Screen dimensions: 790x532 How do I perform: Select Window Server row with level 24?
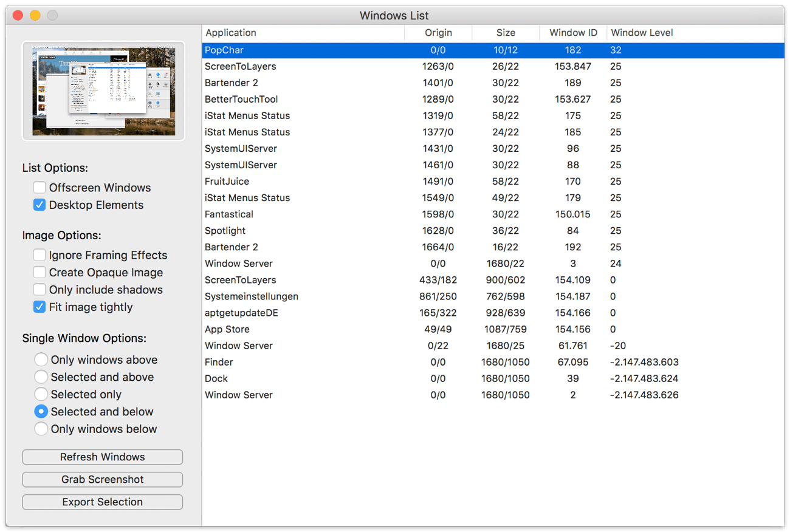tap(493, 263)
